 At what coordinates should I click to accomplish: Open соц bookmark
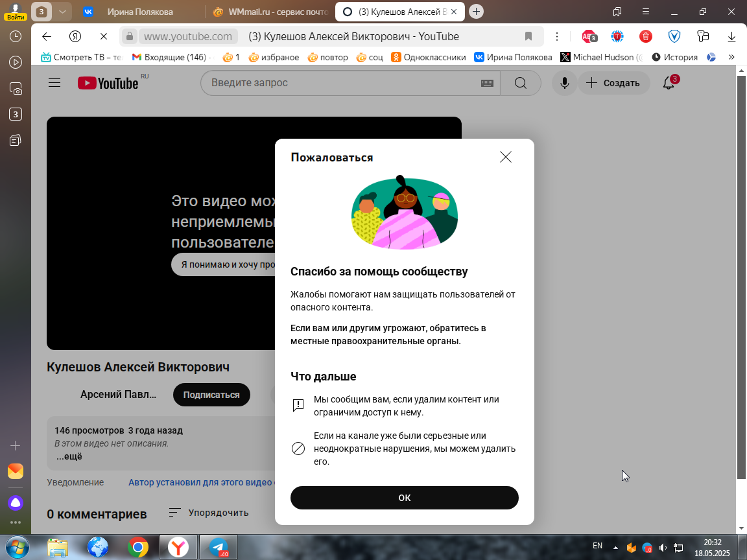(x=370, y=57)
